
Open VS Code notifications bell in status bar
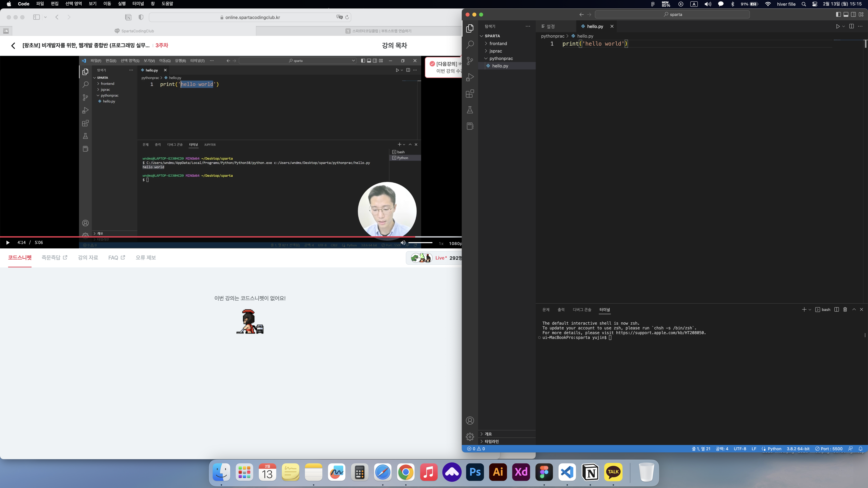click(x=860, y=449)
